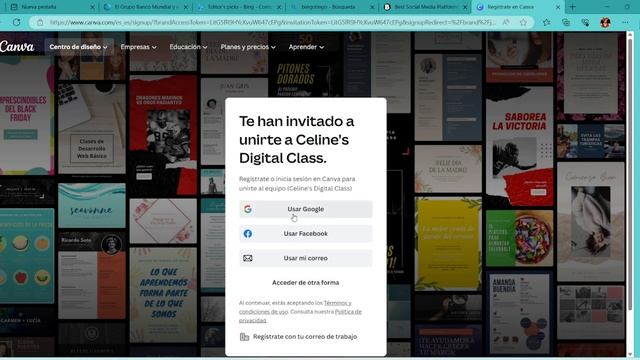Expand the Planes y precios dropdown
640x360 pixels.
tap(248, 47)
